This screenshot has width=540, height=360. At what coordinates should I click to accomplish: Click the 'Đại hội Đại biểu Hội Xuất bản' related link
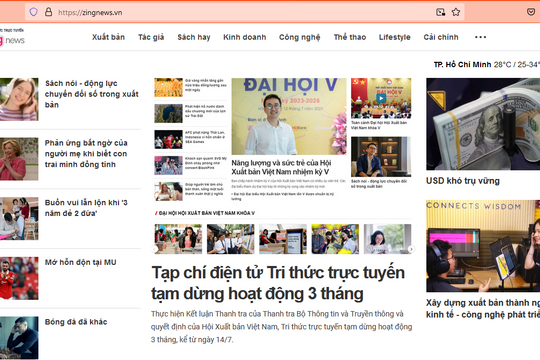point(282,196)
